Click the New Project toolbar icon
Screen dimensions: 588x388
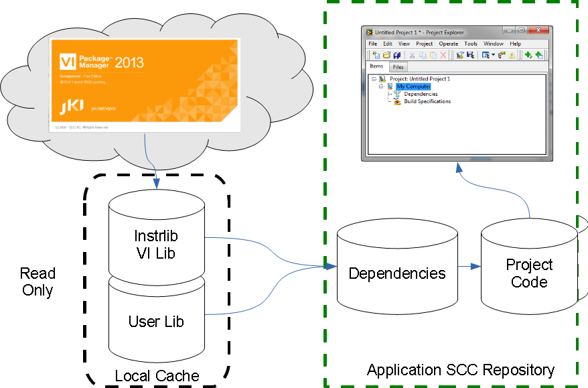[376, 55]
